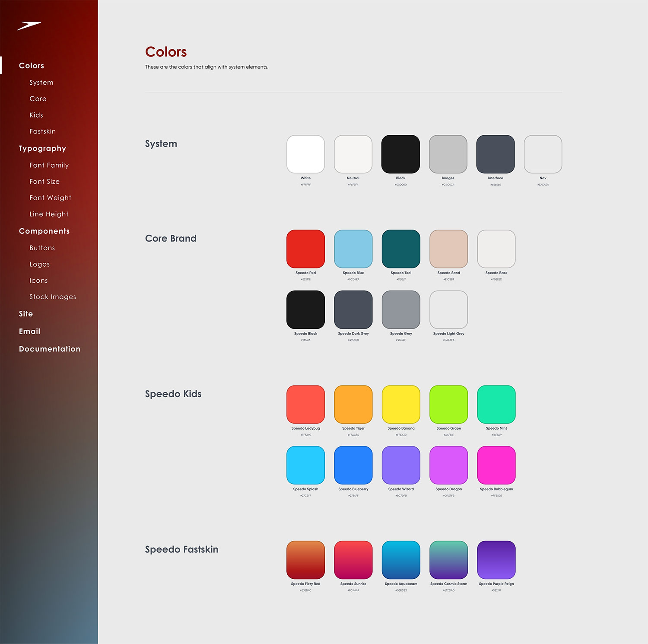Choose the Speedo Mint kids swatch

point(496,405)
